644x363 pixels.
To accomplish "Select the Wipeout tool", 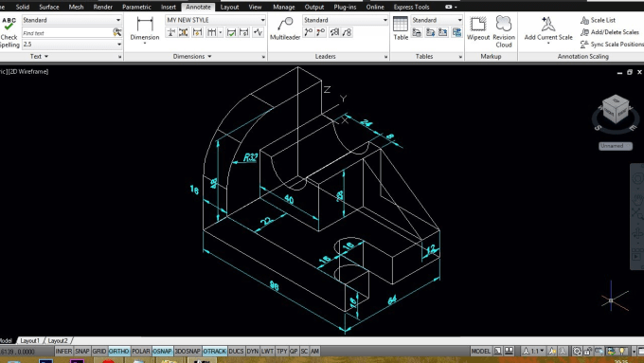I will (478, 25).
